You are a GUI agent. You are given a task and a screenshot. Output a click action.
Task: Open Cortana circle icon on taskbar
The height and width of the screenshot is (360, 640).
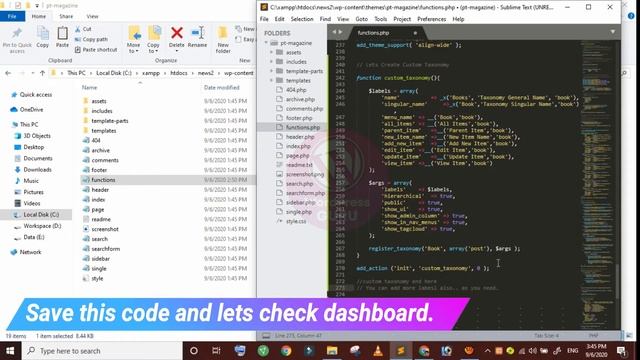click(x=194, y=351)
